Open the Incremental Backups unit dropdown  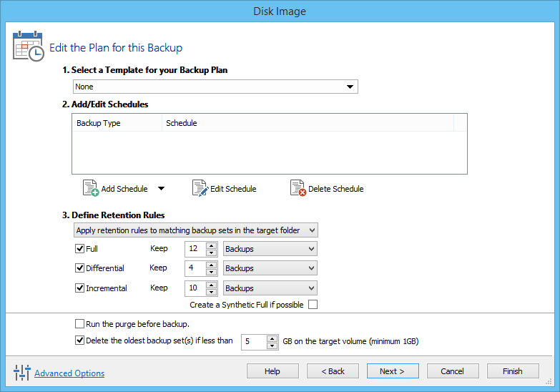coord(270,288)
